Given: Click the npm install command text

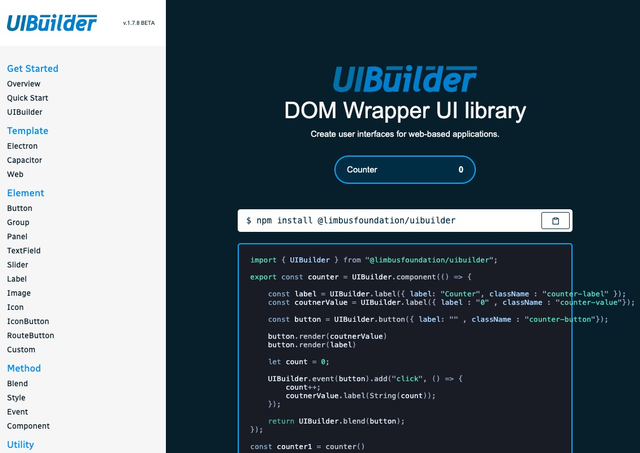Looking at the screenshot, I should [x=351, y=220].
